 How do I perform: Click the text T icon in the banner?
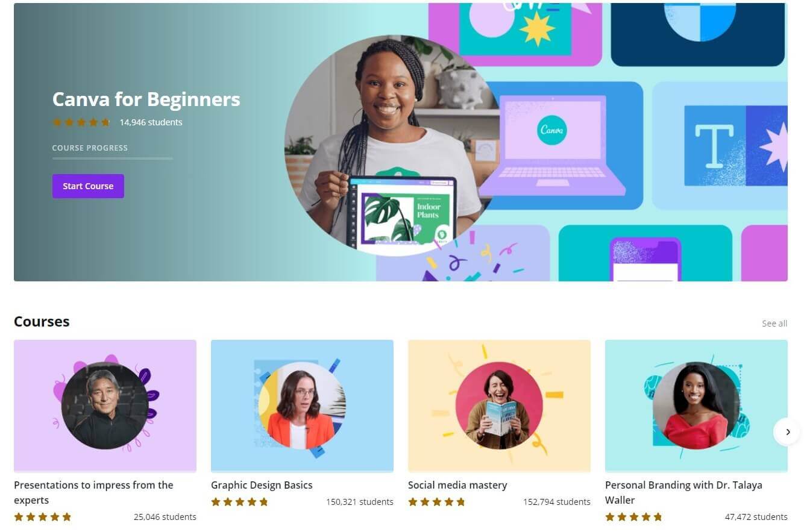coord(714,146)
